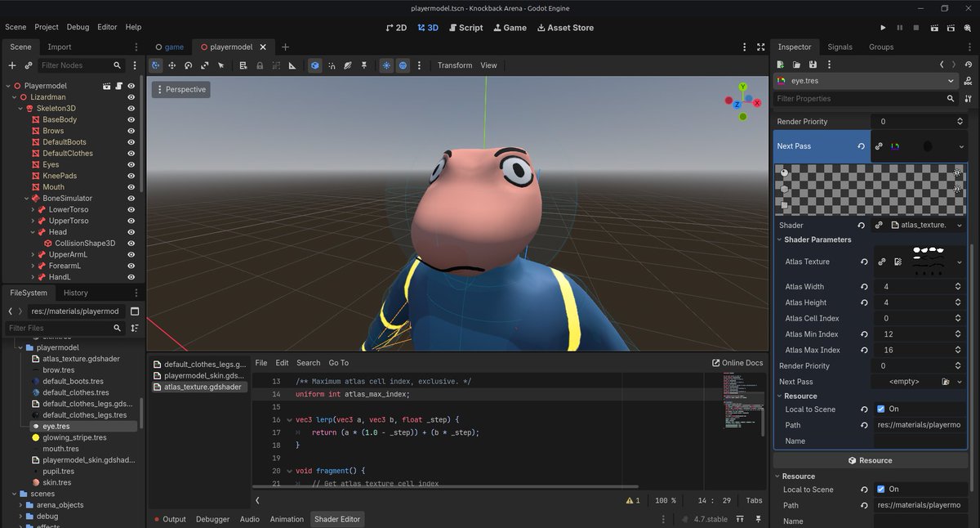
Task: Expand the LowerTorso node
Action: tap(33, 210)
